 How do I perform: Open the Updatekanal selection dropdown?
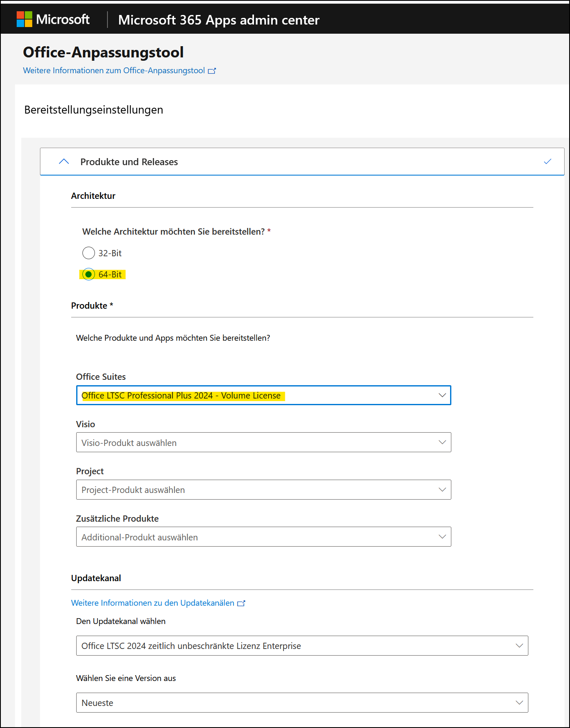(302, 646)
